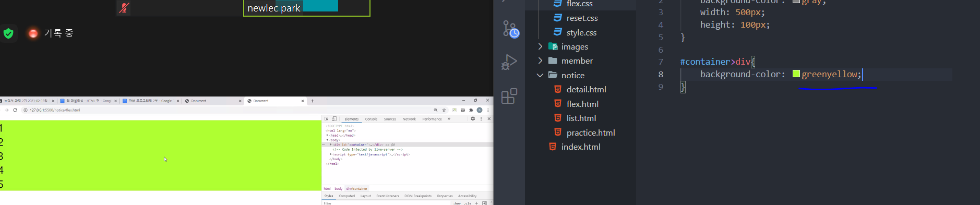Click the body breadcrumb in DevTools

click(x=339, y=189)
